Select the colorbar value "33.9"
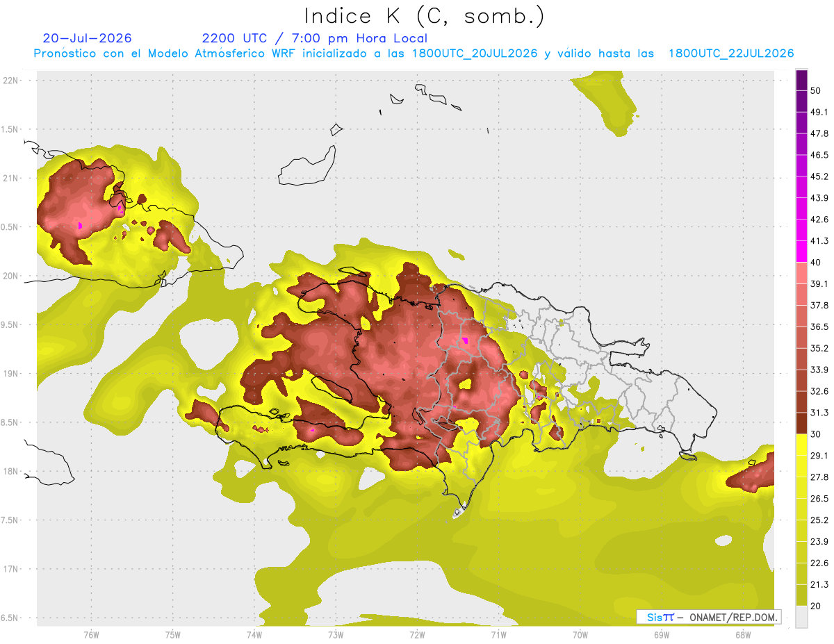This screenshot has width=834, height=644. [819, 370]
